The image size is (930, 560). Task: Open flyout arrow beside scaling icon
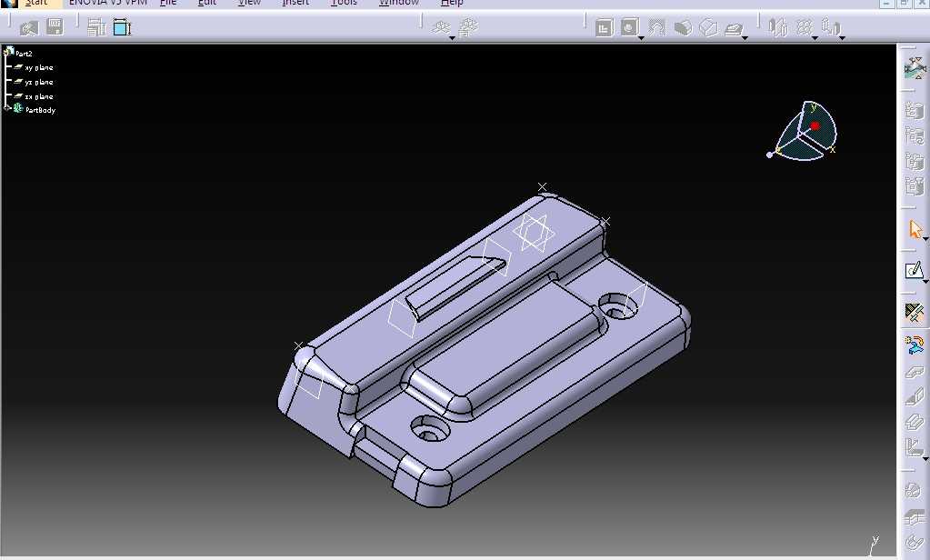point(842,38)
